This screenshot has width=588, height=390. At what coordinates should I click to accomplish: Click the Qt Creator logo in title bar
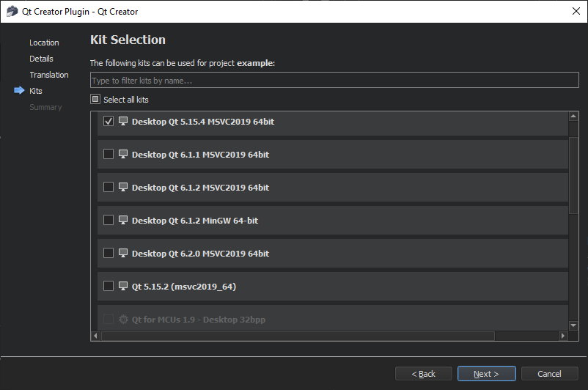(x=12, y=11)
